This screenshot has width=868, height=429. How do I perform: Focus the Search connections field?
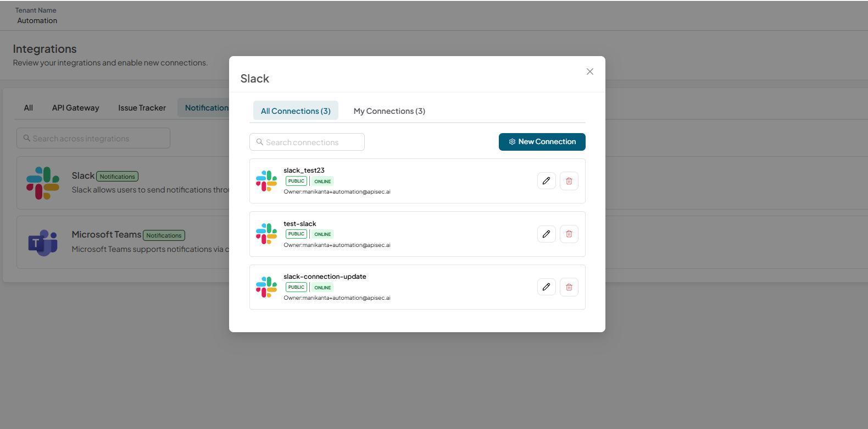click(307, 142)
